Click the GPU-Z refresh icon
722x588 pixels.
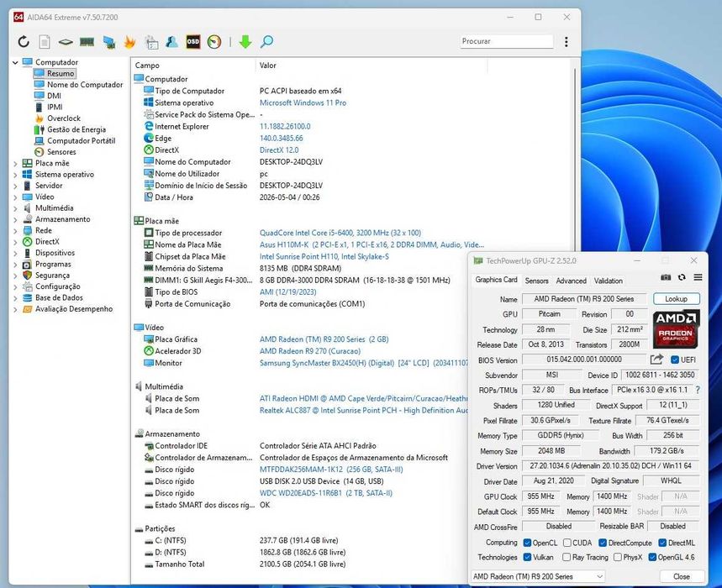[682, 277]
